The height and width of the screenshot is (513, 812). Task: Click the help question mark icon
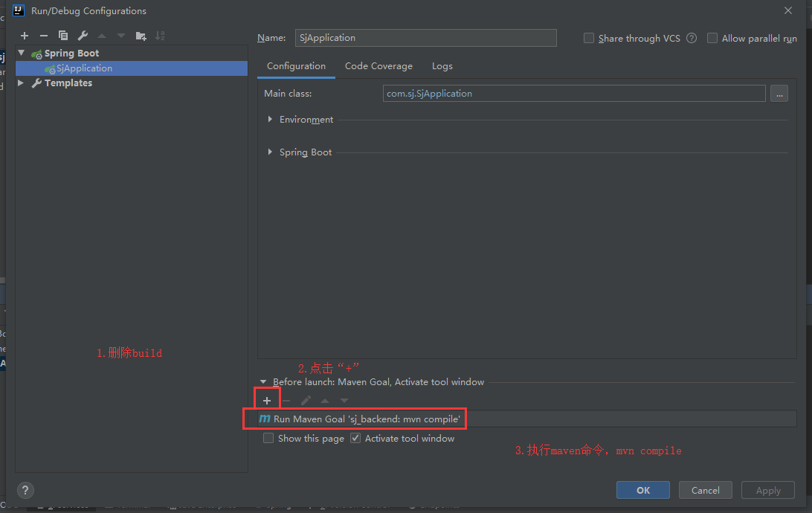pos(25,491)
